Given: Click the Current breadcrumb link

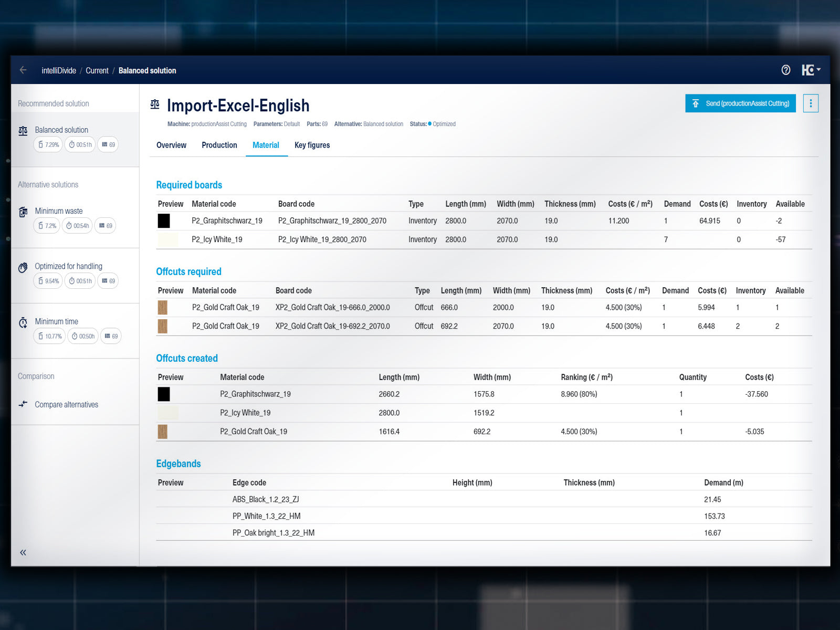Looking at the screenshot, I should [97, 70].
